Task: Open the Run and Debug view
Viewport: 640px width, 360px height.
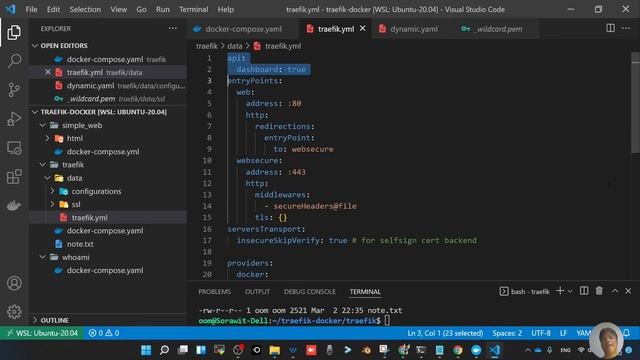Action: [x=14, y=119]
